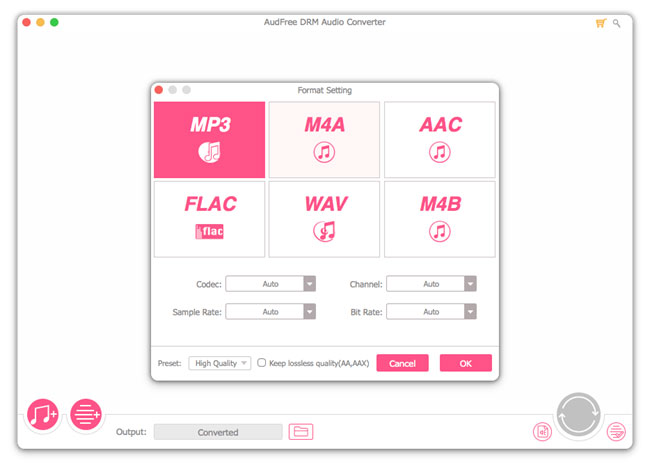The width and height of the screenshot is (650, 469).
Task: Confirm format settings with OK
Action: [466, 363]
